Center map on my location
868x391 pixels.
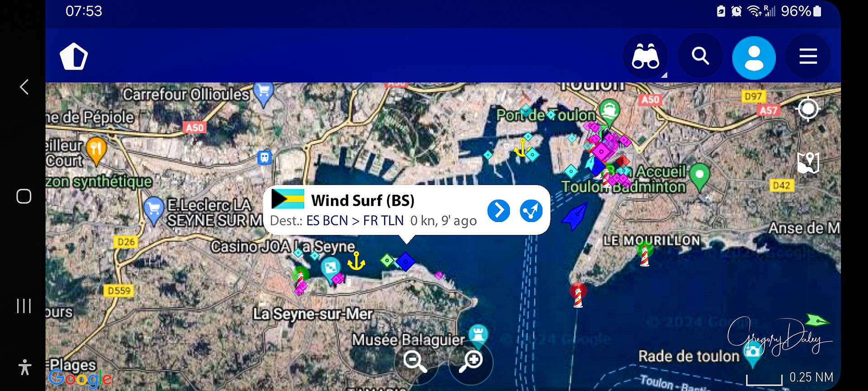click(x=808, y=109)
